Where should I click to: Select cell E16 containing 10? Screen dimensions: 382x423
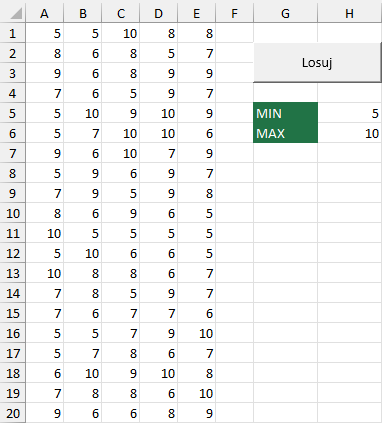pos(197,333)
